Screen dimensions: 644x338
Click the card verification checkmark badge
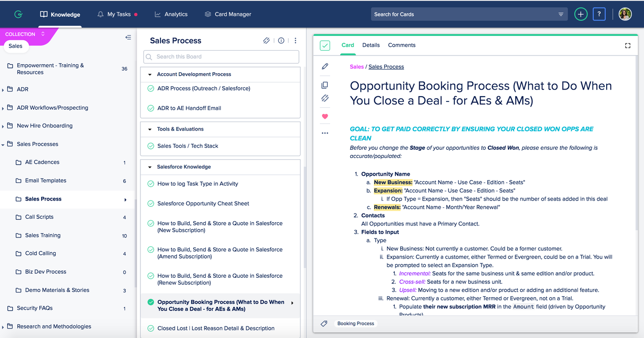click(325, 45)
